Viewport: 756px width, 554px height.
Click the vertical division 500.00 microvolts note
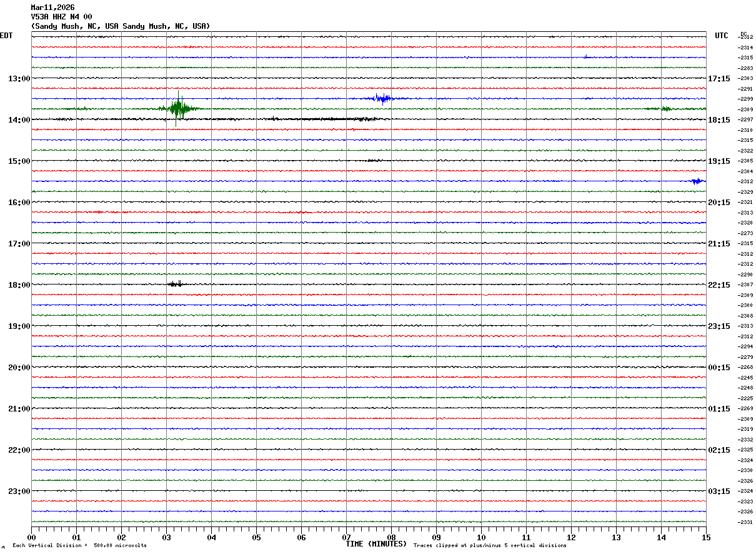pyautogui.click(x=79, y=546)
